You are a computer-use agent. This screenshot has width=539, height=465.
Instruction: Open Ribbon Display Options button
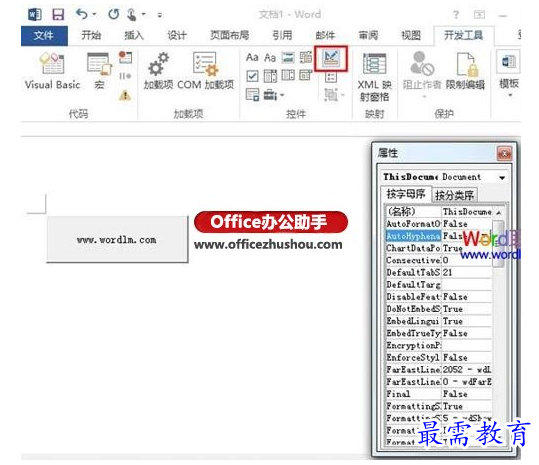point(479,14)
